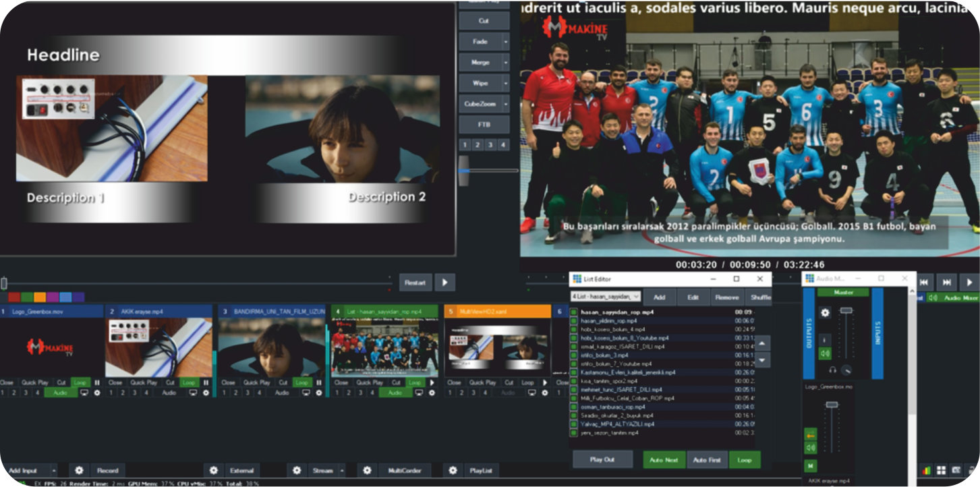This screenshot has width=980, height=487.
Task: Pause the Logo_Greenbox.mov input
Action: (x=96, y=382)
